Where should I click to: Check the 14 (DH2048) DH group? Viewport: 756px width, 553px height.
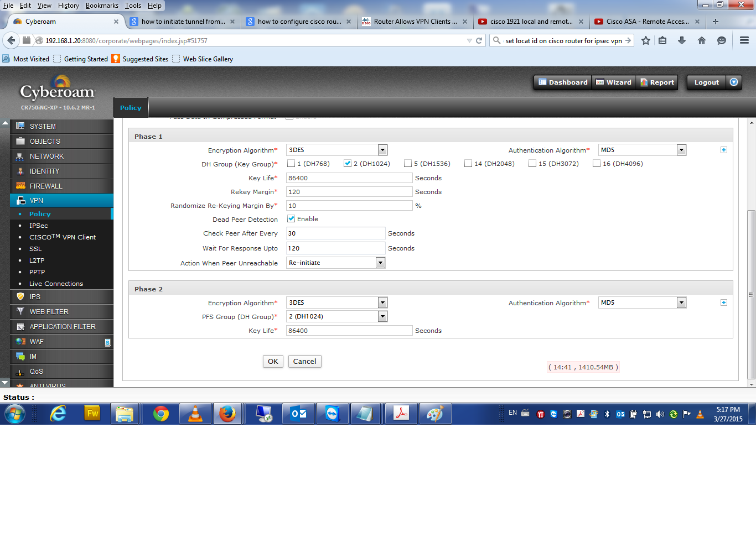(x=468, y=163)
